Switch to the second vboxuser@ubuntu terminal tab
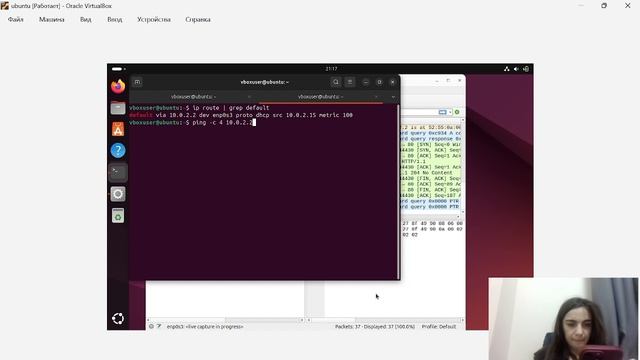Screen dimensions: 640x360 (x=320, y=97)
